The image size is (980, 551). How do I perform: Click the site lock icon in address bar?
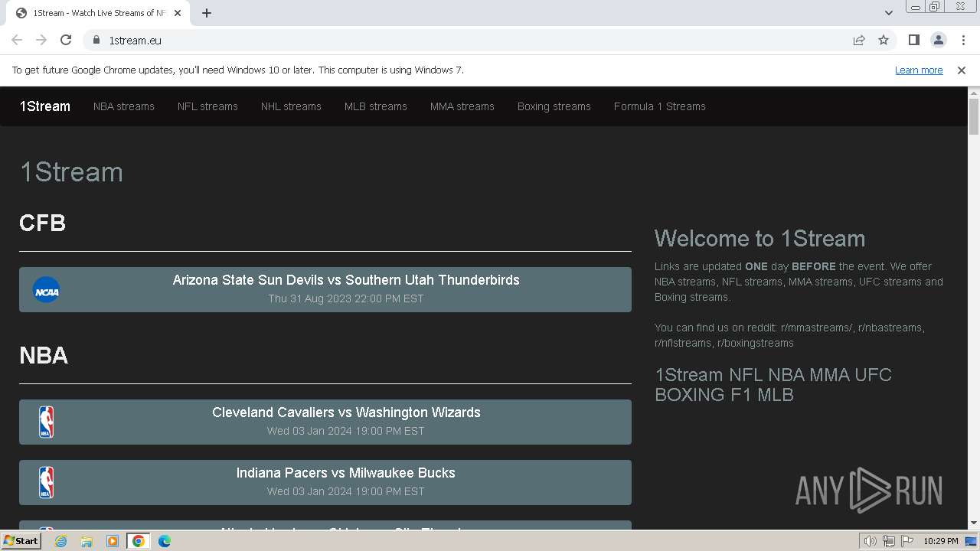(x=96, y=40)
